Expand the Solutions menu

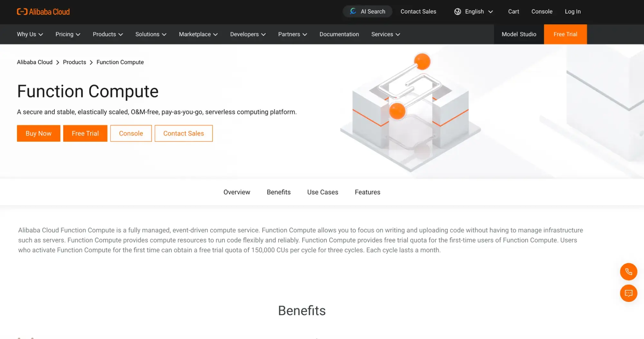[150, 34]
